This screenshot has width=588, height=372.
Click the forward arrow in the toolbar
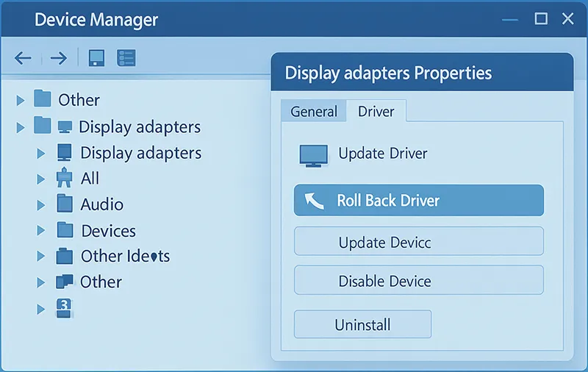click(59, 58)
